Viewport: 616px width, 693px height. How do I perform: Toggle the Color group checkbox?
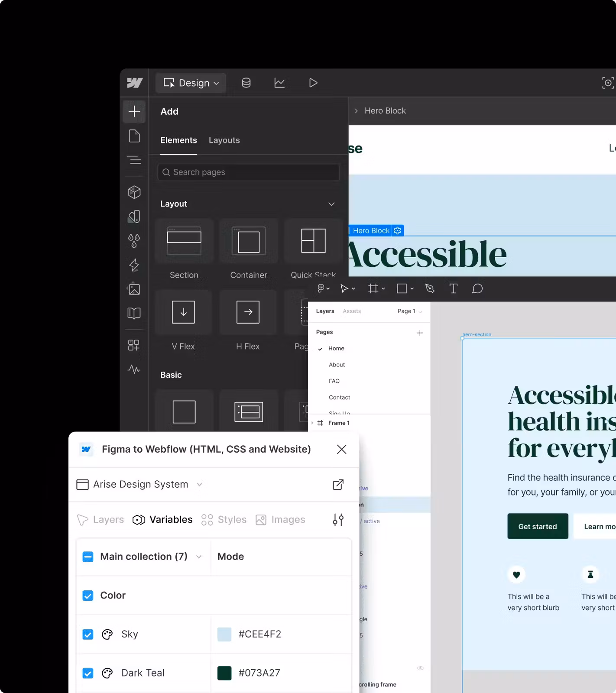(88, 596)
